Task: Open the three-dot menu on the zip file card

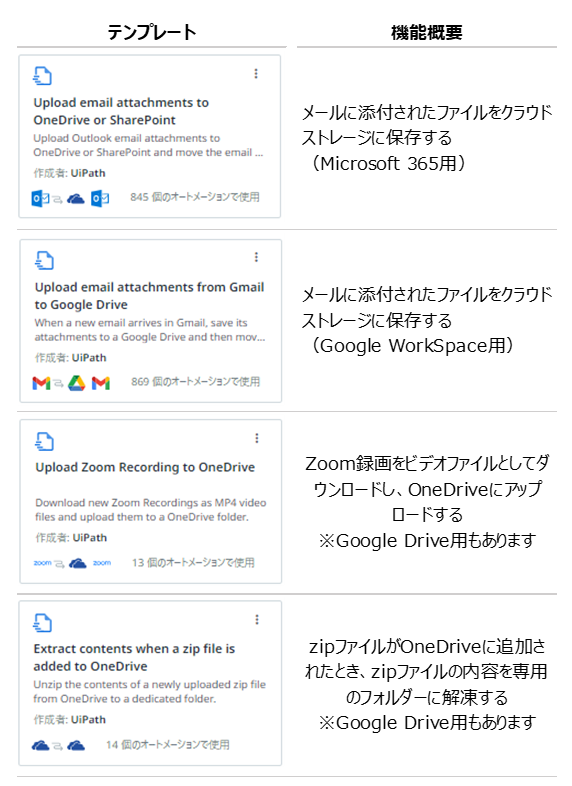Action: click(x=257, y=620)
